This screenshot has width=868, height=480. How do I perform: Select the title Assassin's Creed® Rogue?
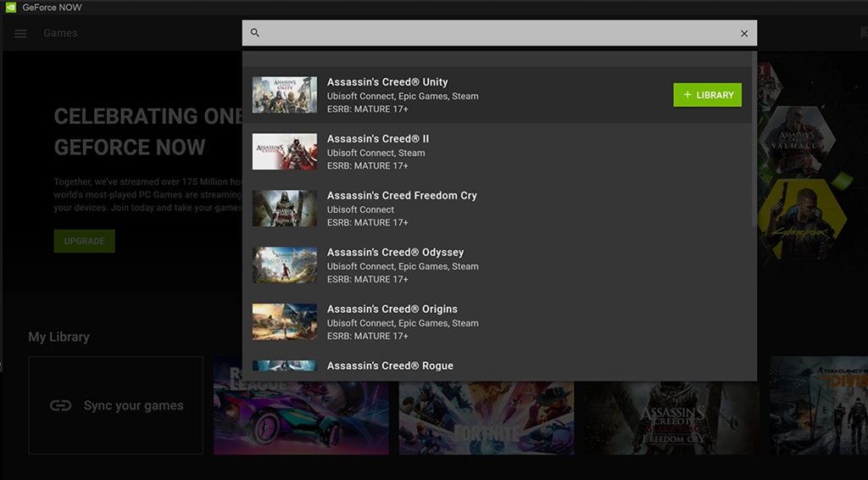click(390, 366)
